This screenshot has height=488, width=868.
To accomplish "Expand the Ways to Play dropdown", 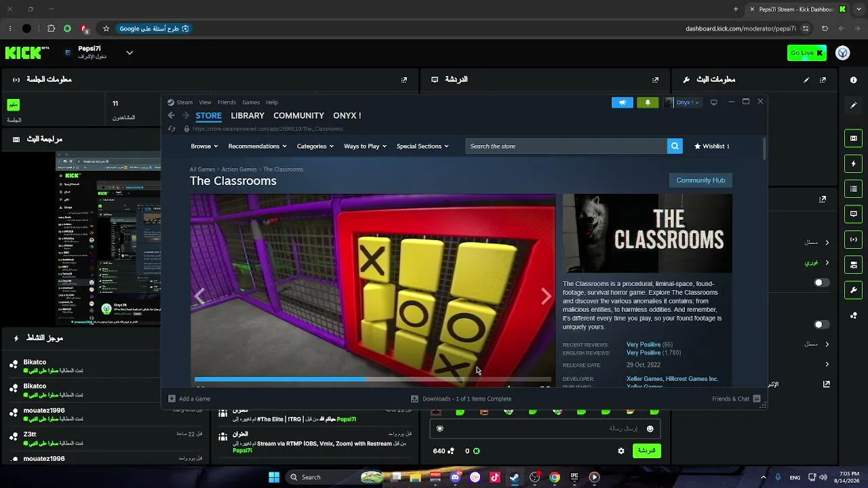I will [365, 146].
